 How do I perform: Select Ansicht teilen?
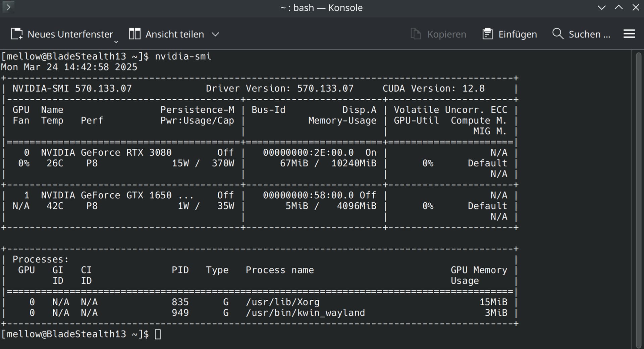(174, 34)
